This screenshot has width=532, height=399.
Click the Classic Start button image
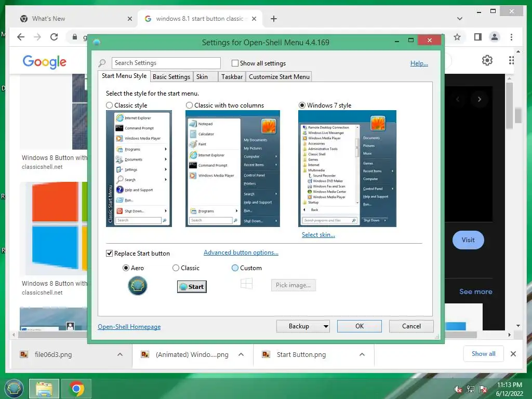coord(192,287)
